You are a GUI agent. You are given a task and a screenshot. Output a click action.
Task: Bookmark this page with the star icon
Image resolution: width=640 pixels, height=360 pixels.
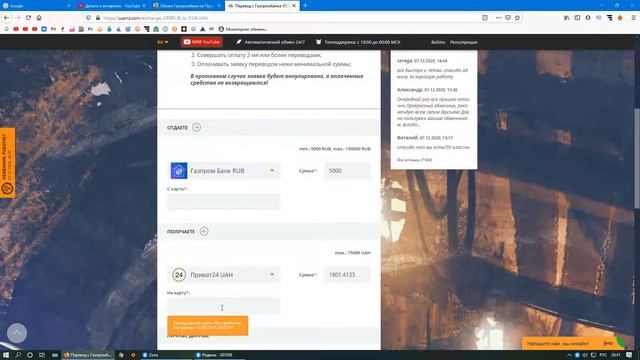[518, 18]
